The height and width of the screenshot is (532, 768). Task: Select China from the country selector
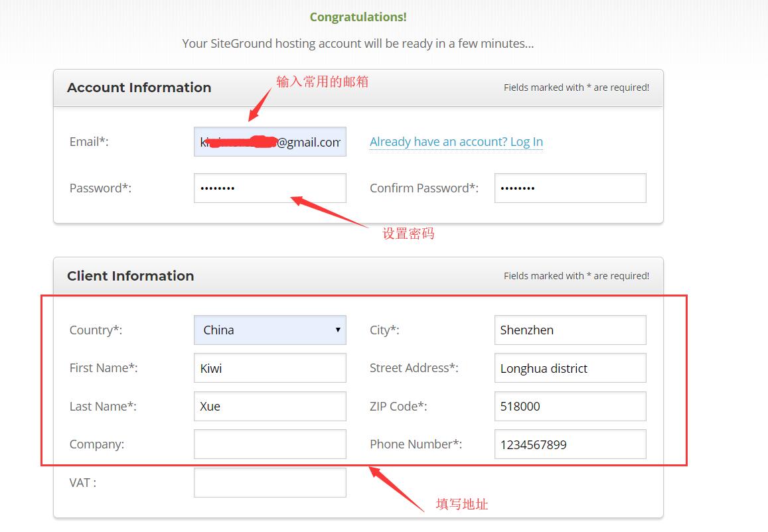click(269, 330)
